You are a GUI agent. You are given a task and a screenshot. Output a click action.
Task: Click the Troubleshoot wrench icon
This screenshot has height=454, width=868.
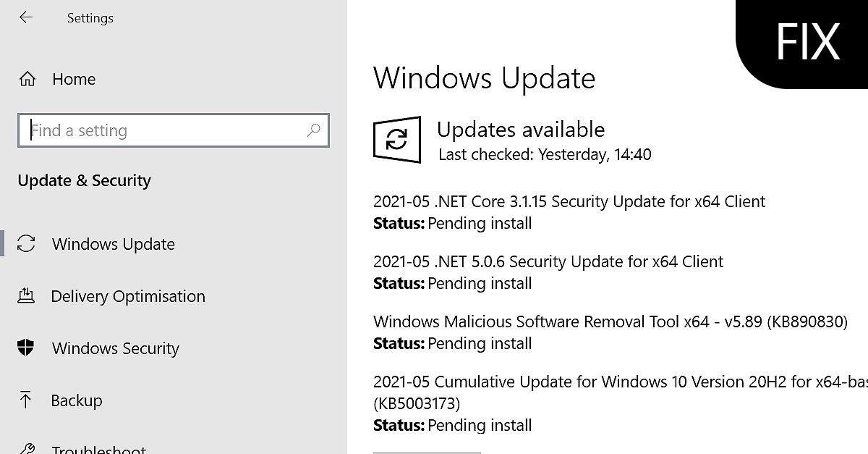click(27, 447)
